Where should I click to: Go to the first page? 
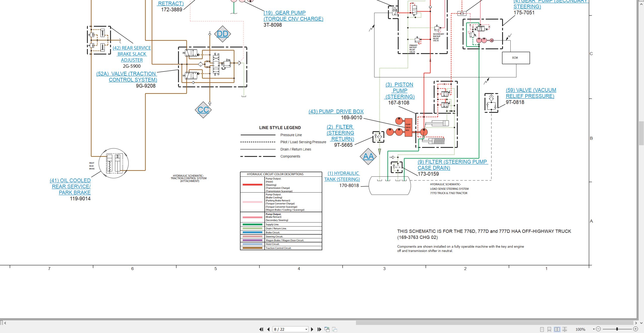click(261, 329)
